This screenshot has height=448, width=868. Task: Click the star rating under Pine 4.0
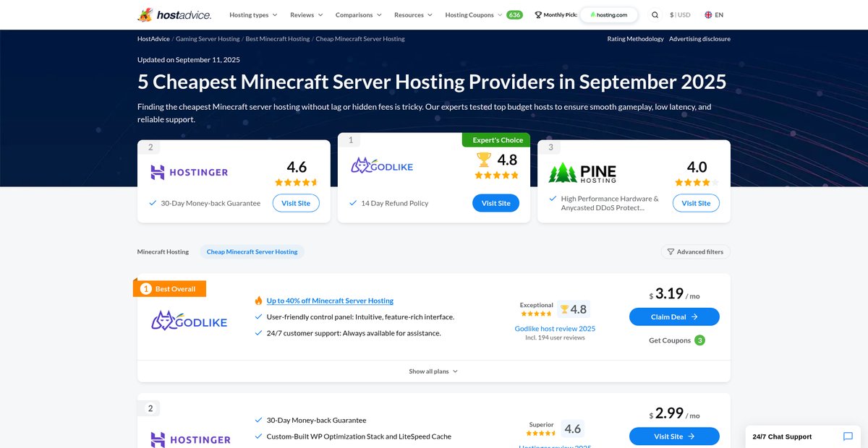(x=697, y=183)
